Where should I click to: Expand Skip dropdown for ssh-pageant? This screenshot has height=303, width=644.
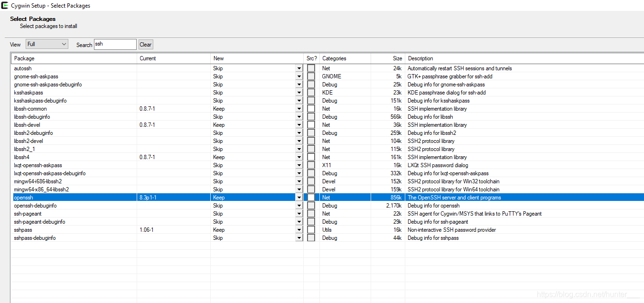299,214
